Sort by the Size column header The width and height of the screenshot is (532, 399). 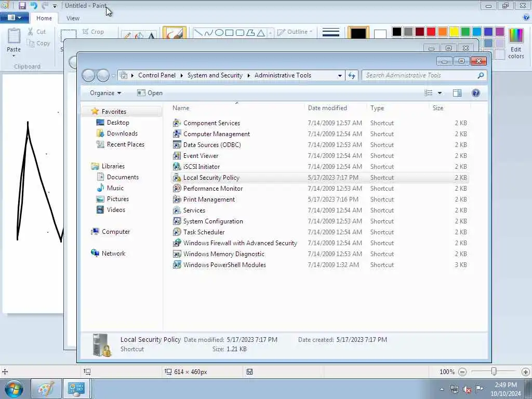coord(450,108)
